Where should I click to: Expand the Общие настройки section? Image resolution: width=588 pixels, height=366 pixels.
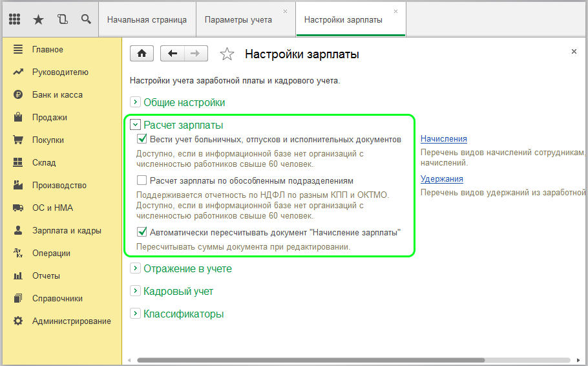point(136,102)
